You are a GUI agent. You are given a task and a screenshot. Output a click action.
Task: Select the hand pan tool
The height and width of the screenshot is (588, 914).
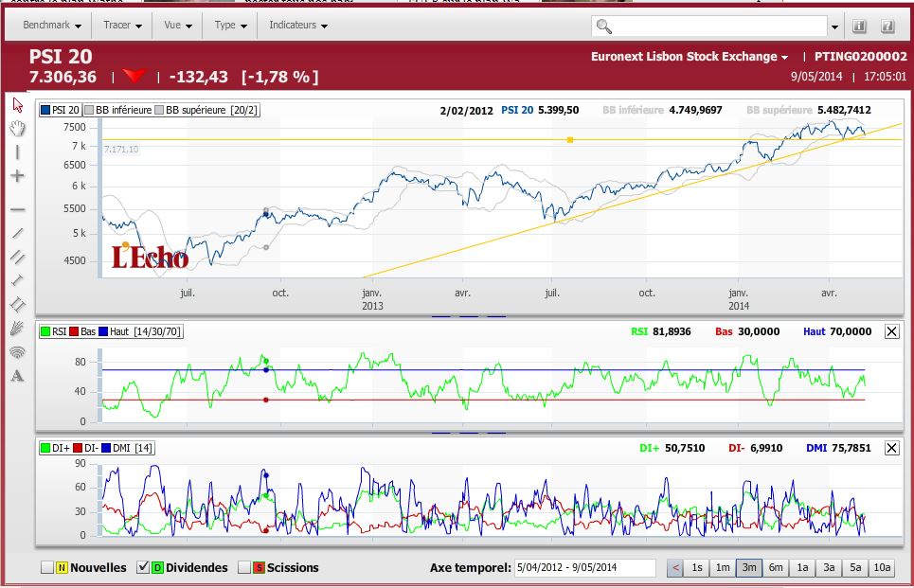click(18, 128)
